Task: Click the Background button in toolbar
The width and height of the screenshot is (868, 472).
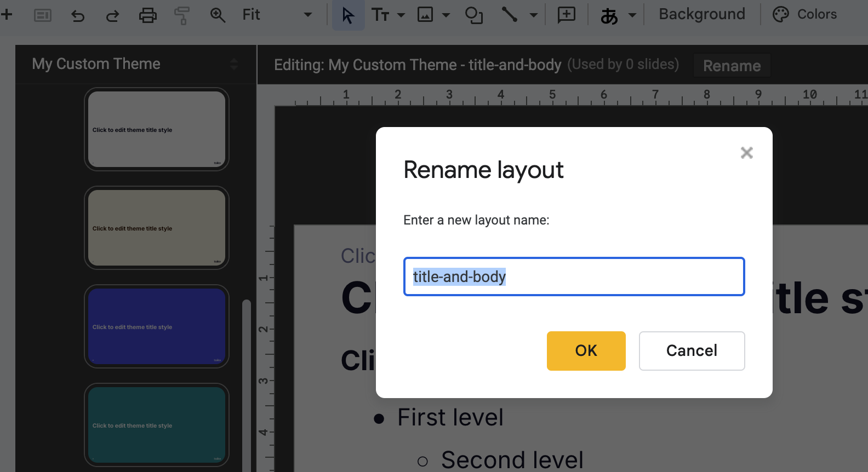Action: click(x=702, y=14)
